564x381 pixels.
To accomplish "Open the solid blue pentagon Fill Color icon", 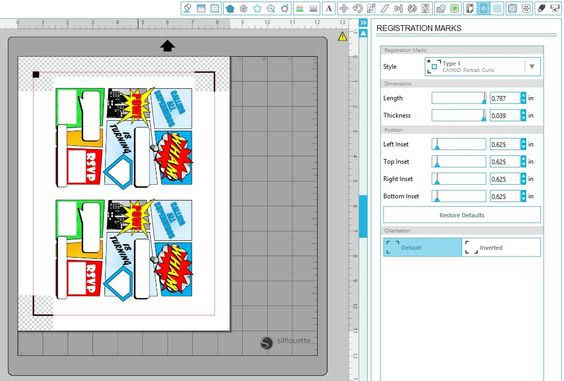I will (x=230, y=8).
